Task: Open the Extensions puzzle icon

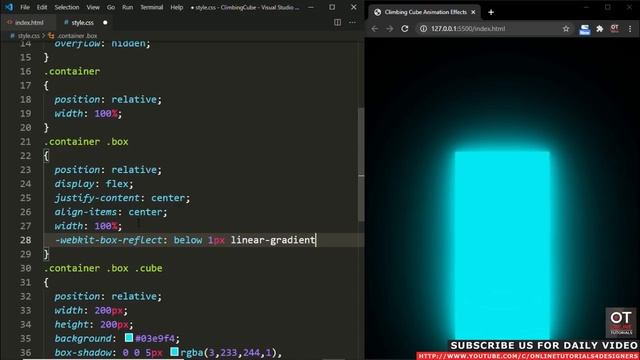Action: point(600,29)
